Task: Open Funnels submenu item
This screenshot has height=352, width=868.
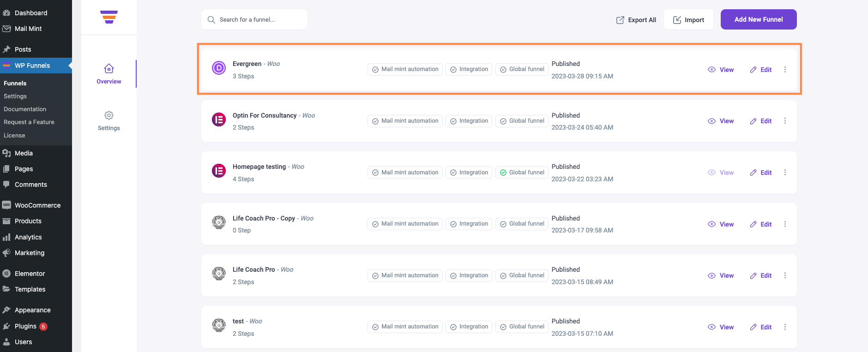Action: click(x=15, y=83)
